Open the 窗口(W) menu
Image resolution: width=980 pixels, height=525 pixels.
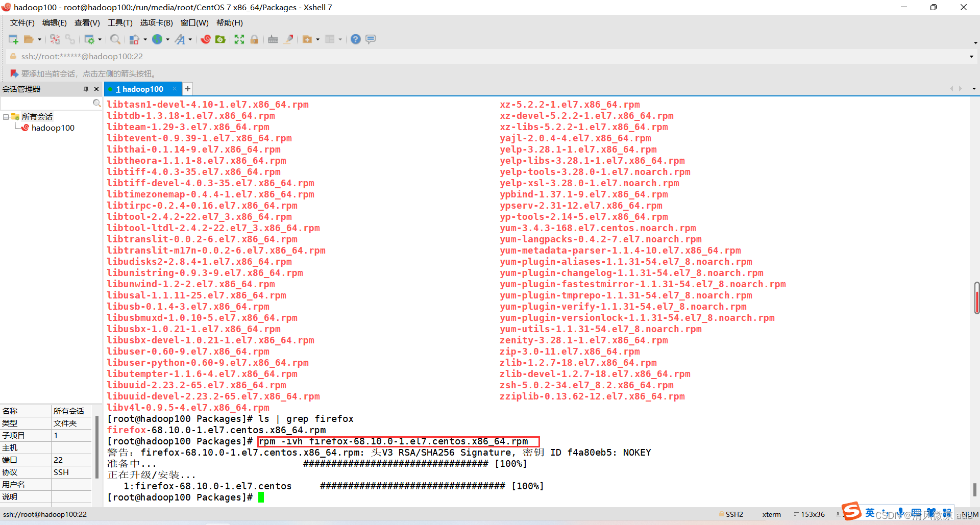(194, 23)
